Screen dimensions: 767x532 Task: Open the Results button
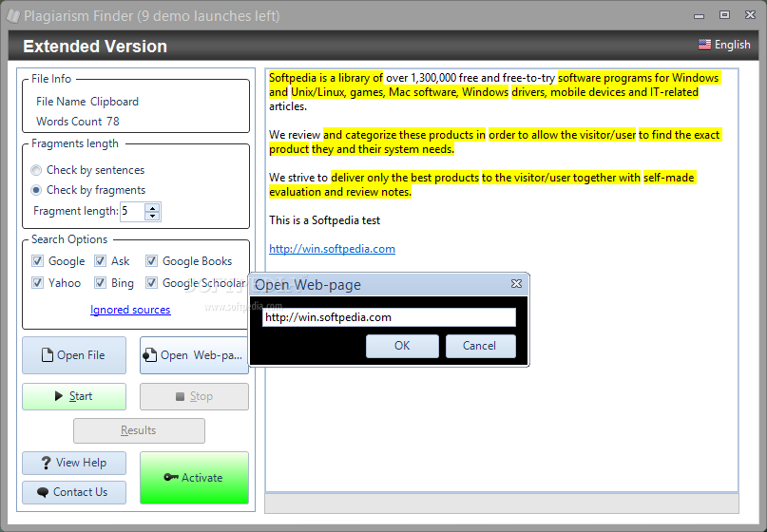pos(139,430)
